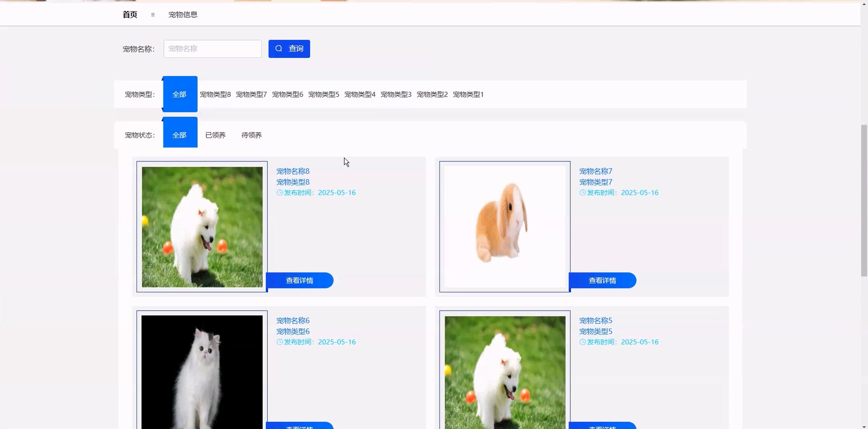Viewport: 868px width, 429px height.
Task: Click 查看详情 for 宠物名称7
Action: click(x=602, y=281)
